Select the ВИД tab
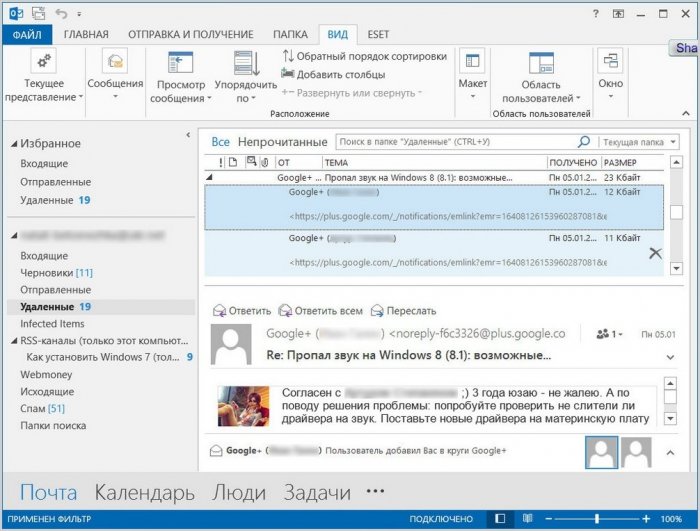This screenshot has width=700, height=531. coord(338,34)
